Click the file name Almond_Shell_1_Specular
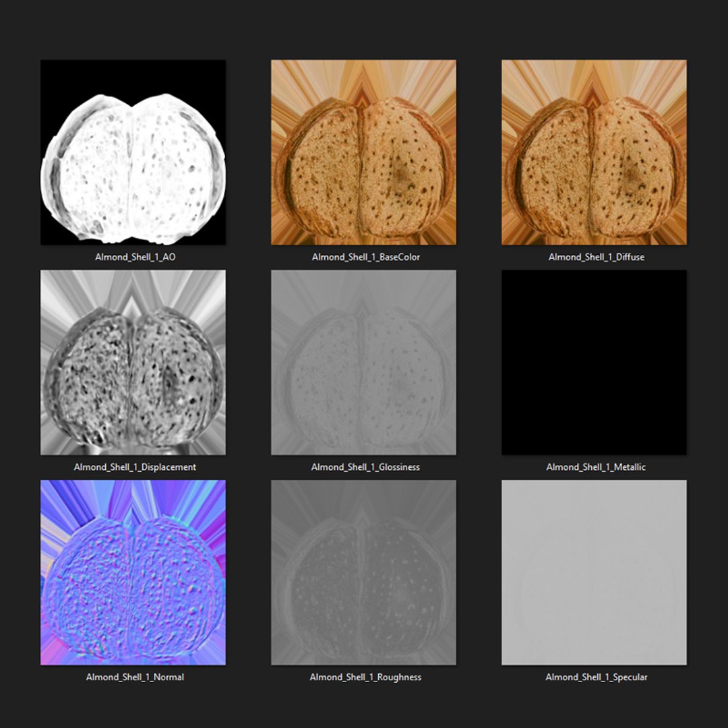Screen dimensions: 728x728 (x=596, y=677)
